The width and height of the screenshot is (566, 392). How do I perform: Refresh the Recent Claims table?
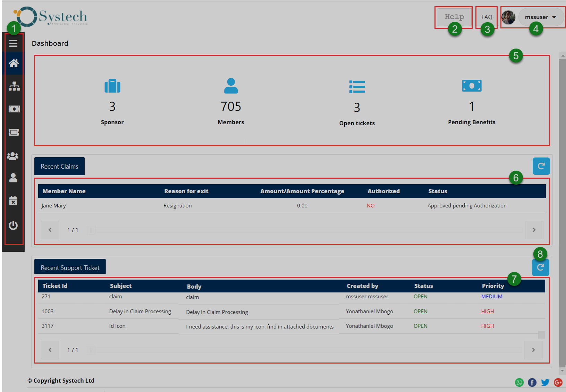[541, 166]
